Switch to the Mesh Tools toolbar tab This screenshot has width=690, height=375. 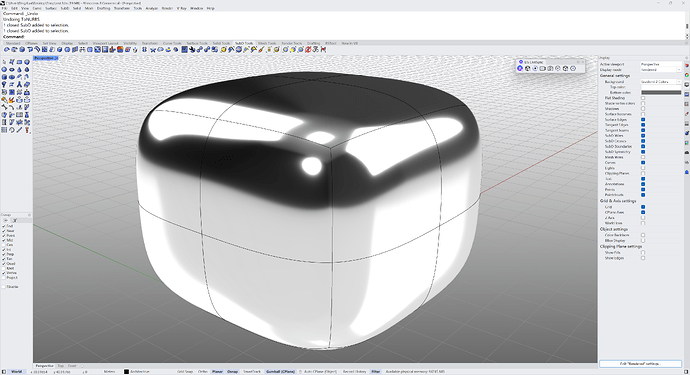(x=267, y=43)
